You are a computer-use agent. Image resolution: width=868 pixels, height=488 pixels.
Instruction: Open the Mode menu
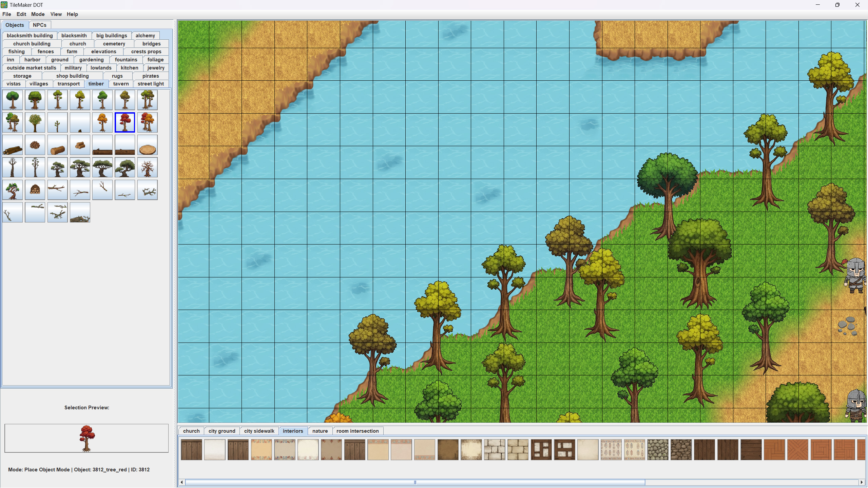pos(38,14)
